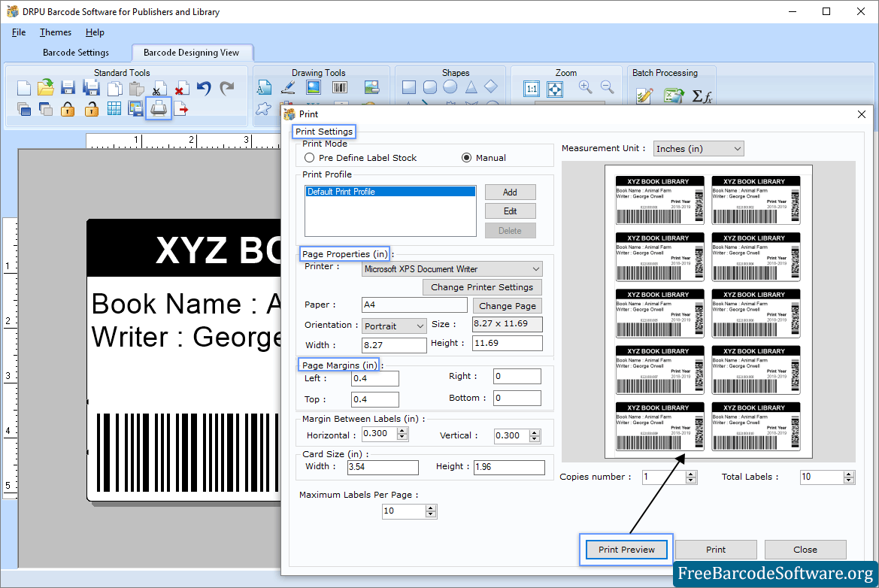Create a new blank label document
The width and height of the screenshot is (879, 588).
(x=23, y=88)
